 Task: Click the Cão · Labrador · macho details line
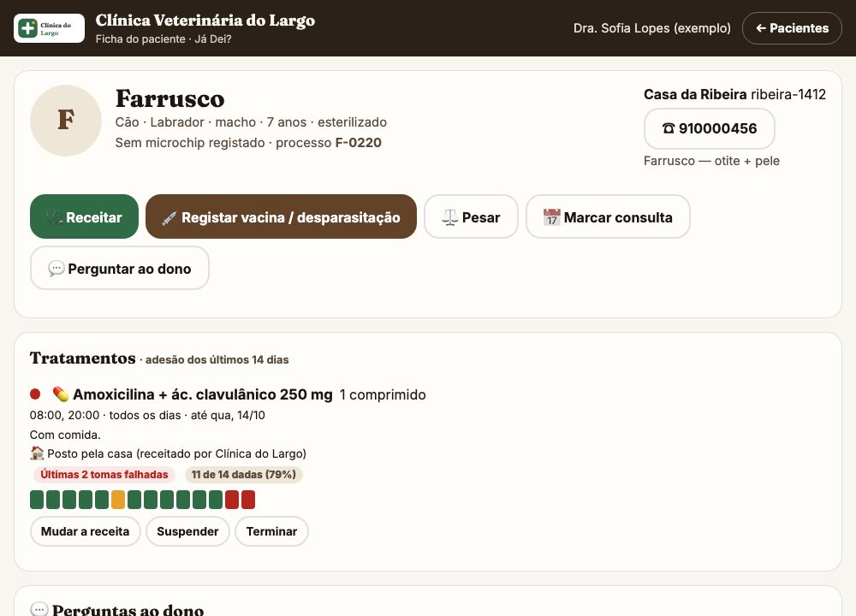pyautogui.click(x=251, y=122)
